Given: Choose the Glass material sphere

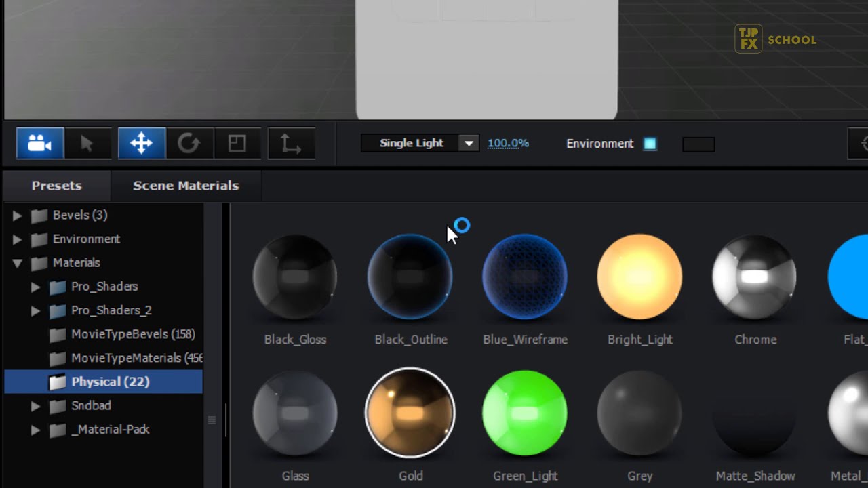Looking at the screenshot, I should point(295,413).
